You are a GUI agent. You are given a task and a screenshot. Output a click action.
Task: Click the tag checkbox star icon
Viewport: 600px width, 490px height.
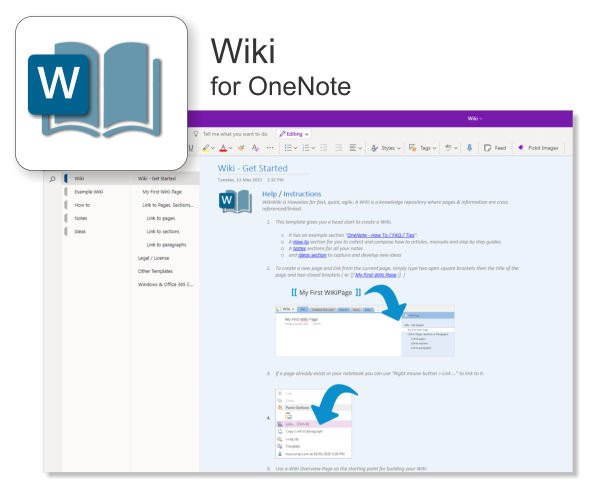pos(412,148)
